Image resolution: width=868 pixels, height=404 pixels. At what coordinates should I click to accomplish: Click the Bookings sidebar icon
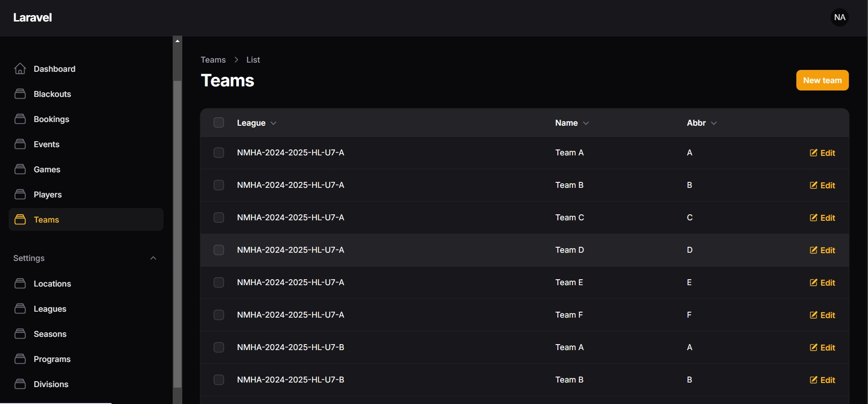click(20, 119)
